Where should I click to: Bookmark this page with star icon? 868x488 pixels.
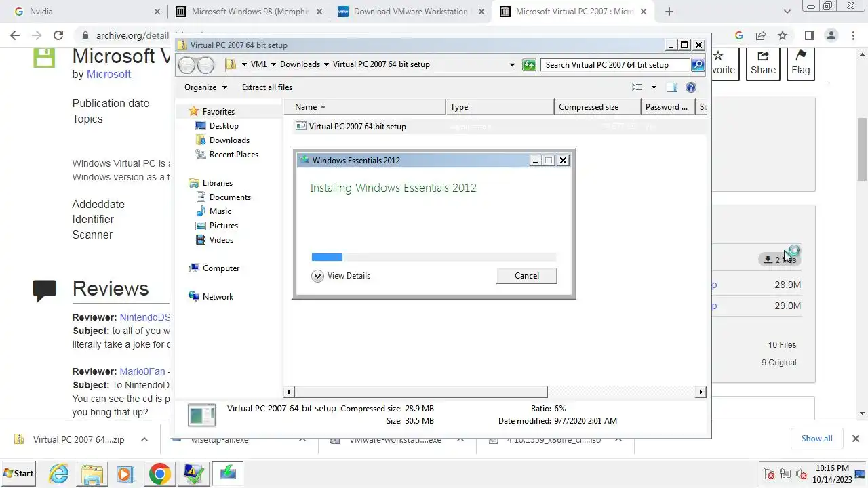(x=783, y=35)
